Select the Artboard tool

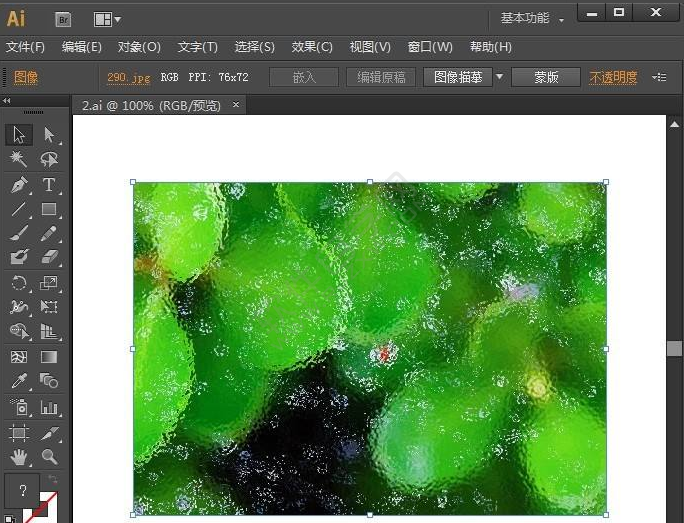[19, 433]
